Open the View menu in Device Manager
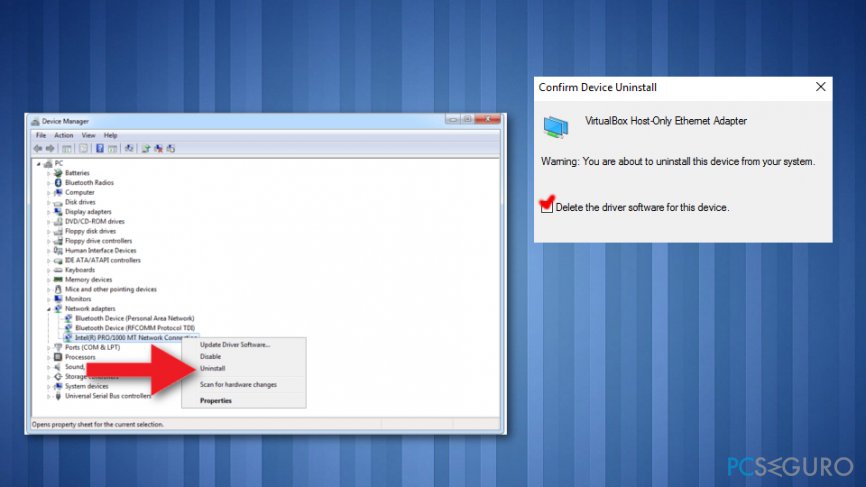Image resolution: width=866 pixels, height=487 pixels. click(x=88, y=135)
